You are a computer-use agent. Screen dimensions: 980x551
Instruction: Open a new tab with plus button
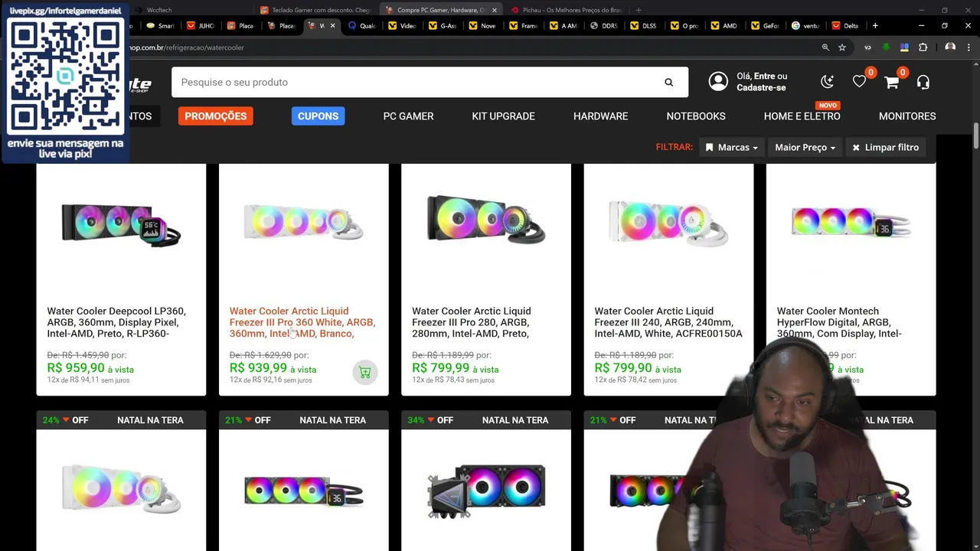[x=875, y=25]
